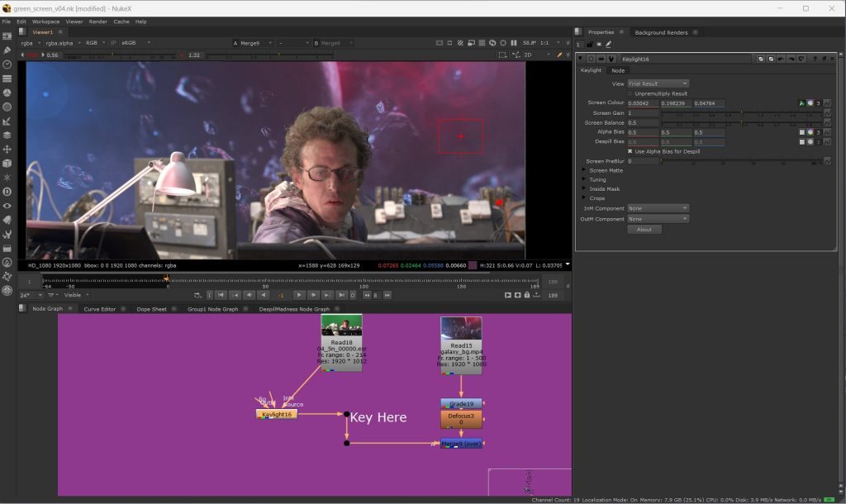Open the Alpha Bias colour wheel picker

coord(810,132)
